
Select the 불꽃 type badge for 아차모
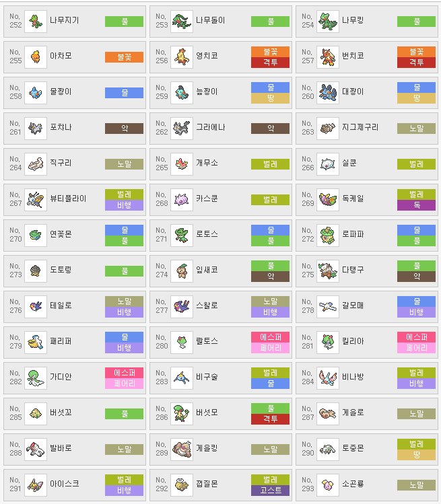[124, 57]
